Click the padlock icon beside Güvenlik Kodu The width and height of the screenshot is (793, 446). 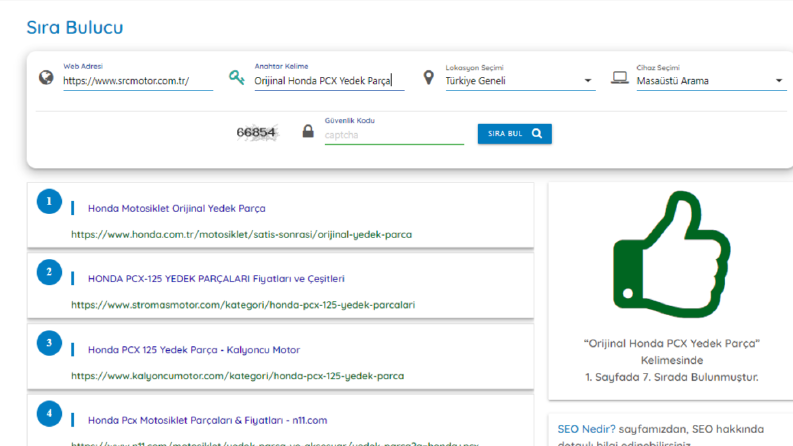pyautogui.click(x=308, y=131)
